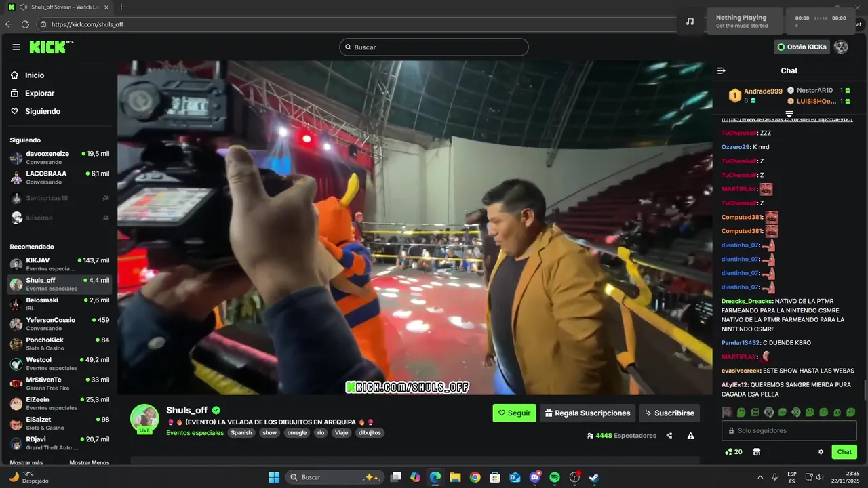Open File Explorer from taskbar
Image resolution: width=868 pixels, height=488 pixels.
455,477
